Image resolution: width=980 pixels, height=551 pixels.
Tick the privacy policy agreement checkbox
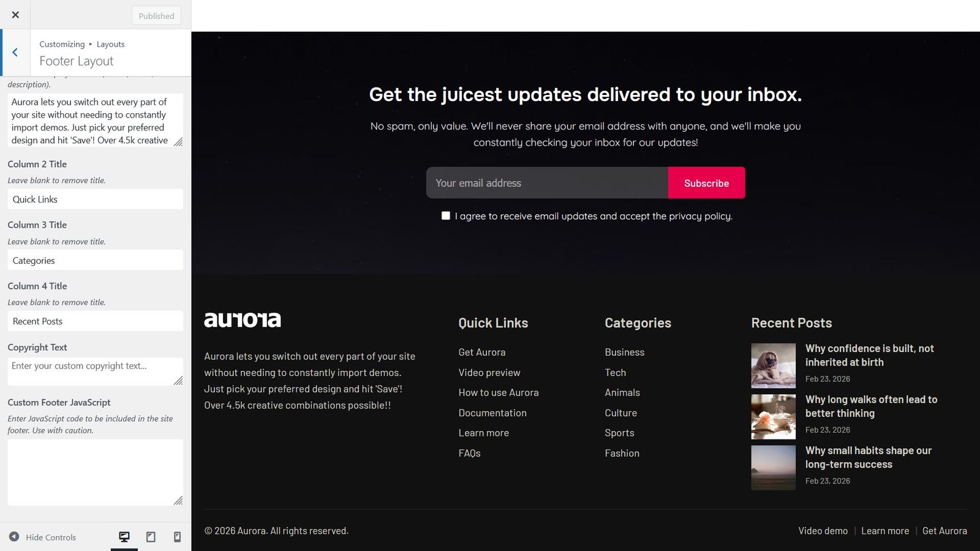point(446,216)
